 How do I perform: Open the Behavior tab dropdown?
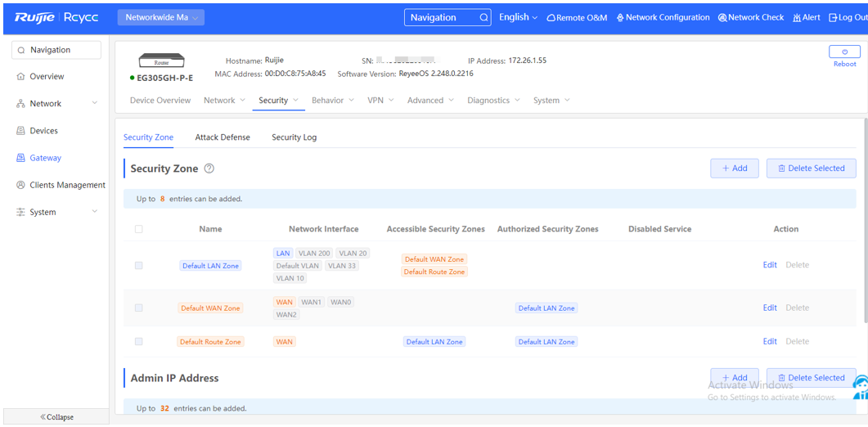point(333,101)
